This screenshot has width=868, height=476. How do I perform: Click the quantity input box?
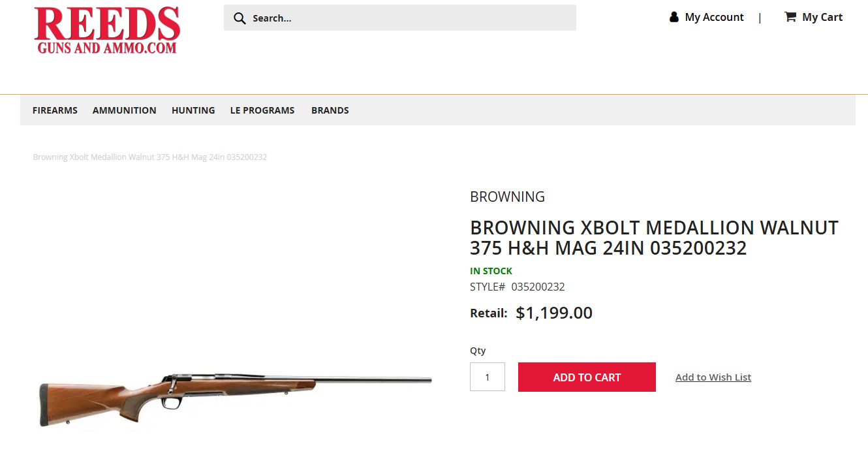click(487, 377)
